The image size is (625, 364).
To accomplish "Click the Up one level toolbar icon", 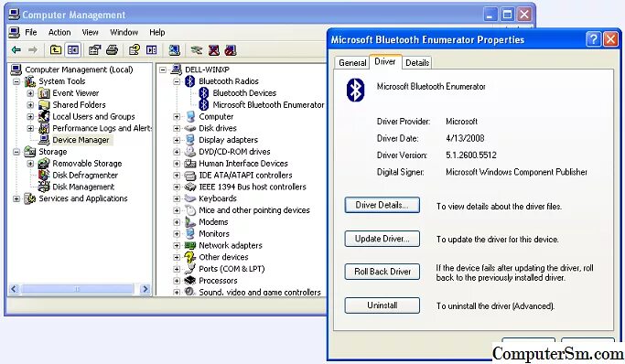I will [56, 49].
